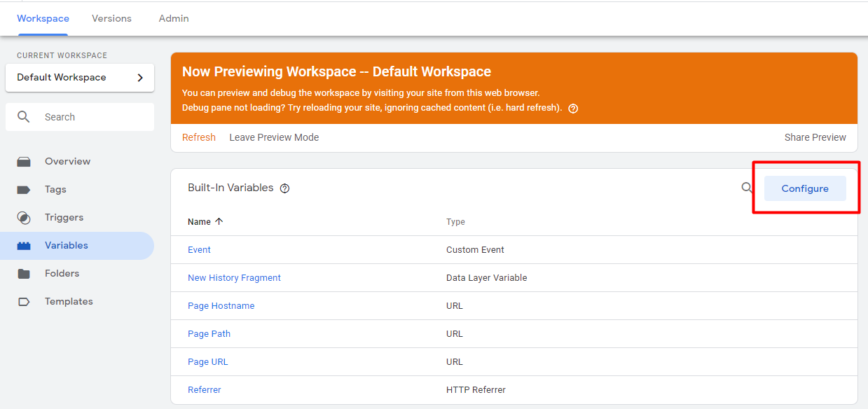
Task: Click the CURRENT WORKSPACE label
Action: 62,55
